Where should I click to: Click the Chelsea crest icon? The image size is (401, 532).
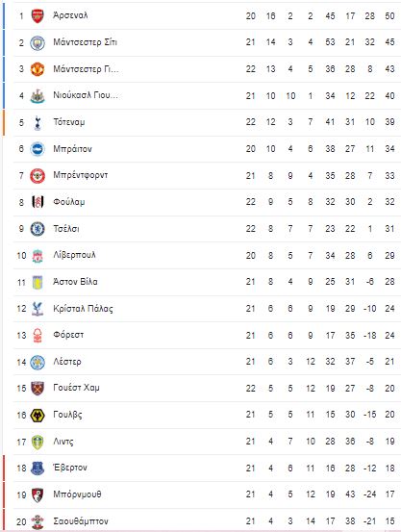click(38, 229)
